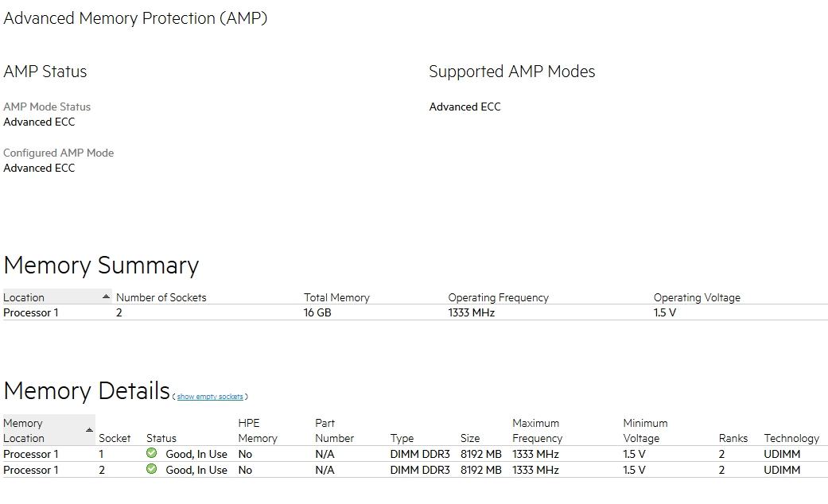Click sort arrow in Memory Summary Location header
The height and width of the screenshot is (504, 828).
click(x=107, y=297)
